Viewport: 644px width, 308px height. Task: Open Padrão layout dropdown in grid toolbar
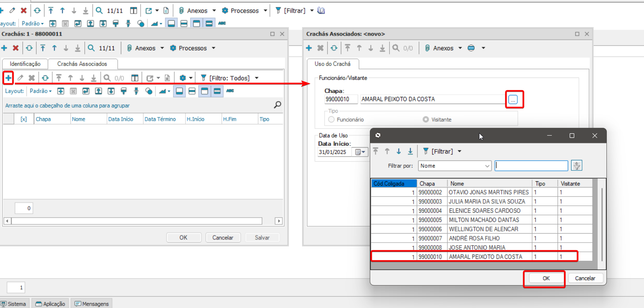(x=41, y=91)
